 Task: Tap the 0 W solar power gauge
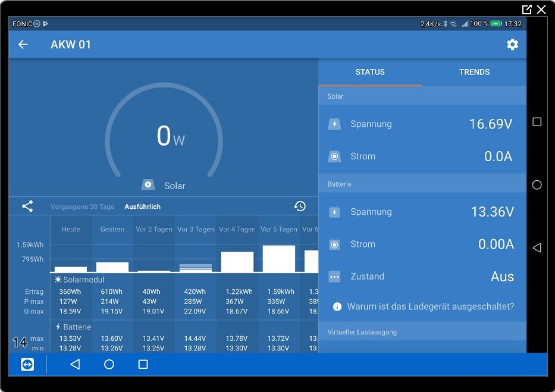[164, 131]
